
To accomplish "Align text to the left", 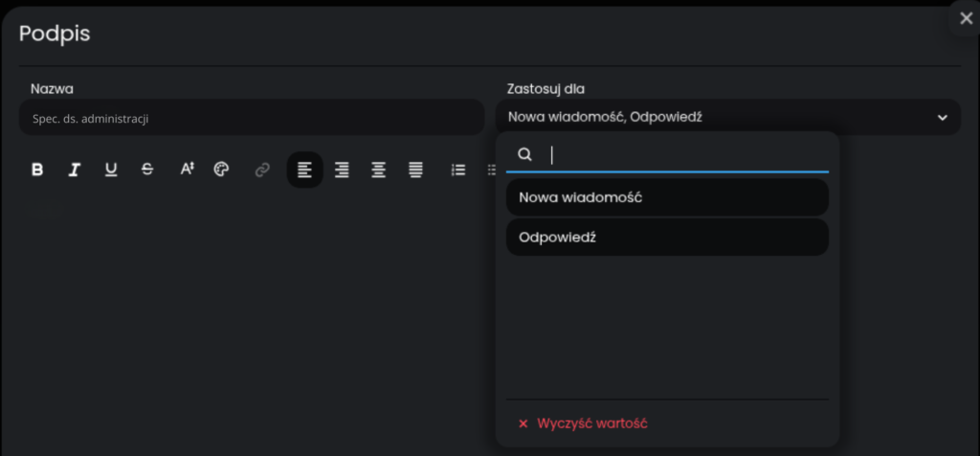I will (304, 171).
